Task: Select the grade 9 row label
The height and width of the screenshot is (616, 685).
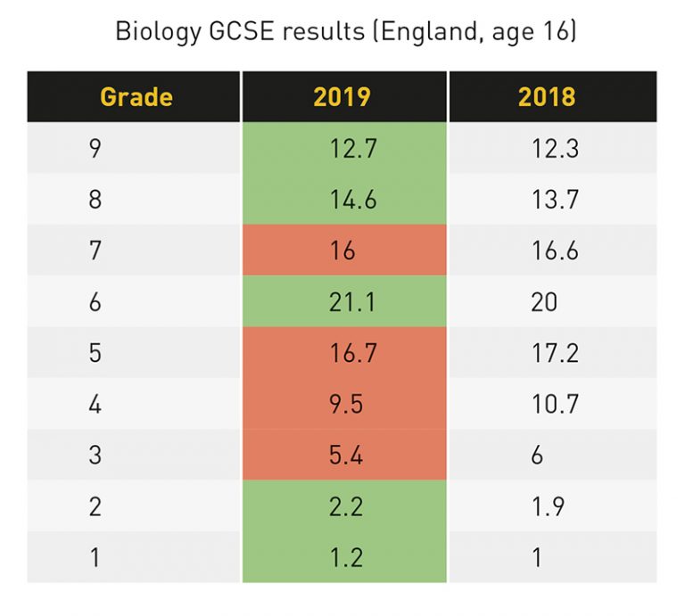Action: point(95,147)
